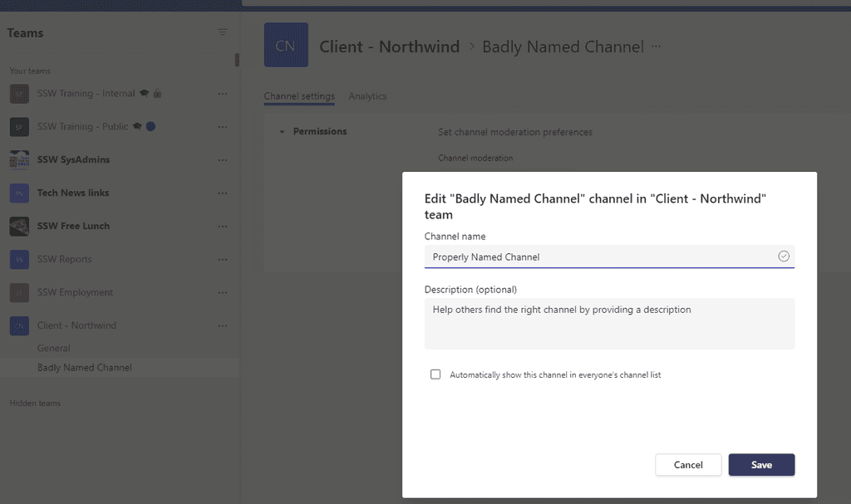Select the General channel under Client - Northwind
The image size is (851, 504).
pos(54,348)
